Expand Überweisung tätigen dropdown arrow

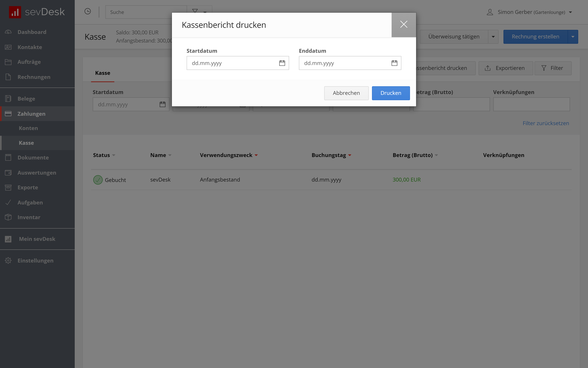point(493,37)
